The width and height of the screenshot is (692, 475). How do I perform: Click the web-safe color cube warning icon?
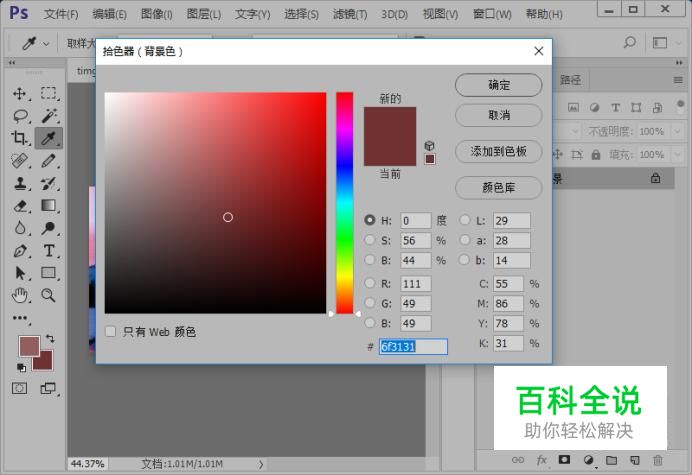(429, 145)
